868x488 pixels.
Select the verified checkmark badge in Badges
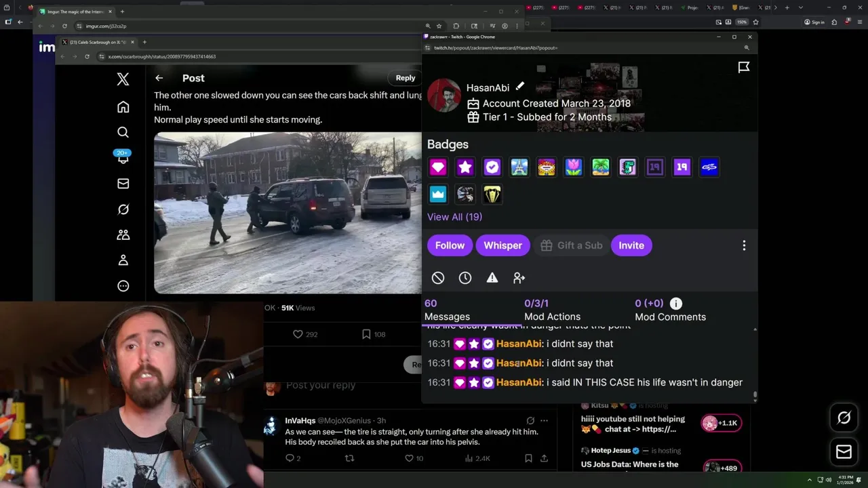click(x=492, y=167)
